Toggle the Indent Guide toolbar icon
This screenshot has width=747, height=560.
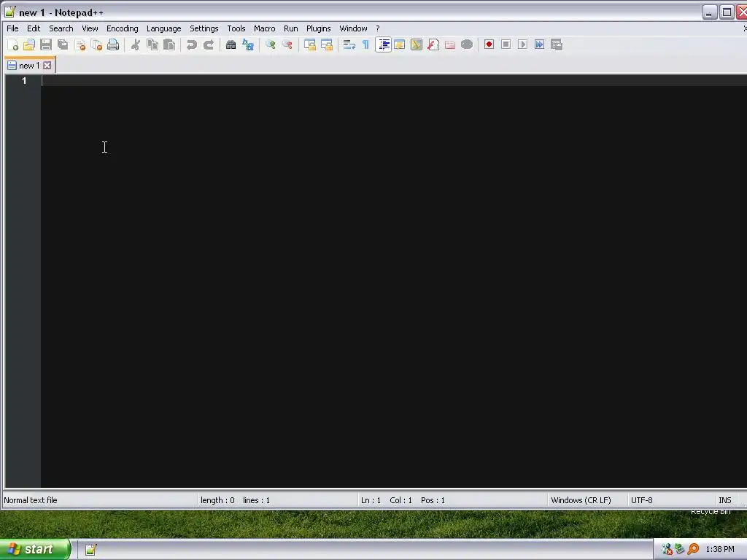point(383,44)
